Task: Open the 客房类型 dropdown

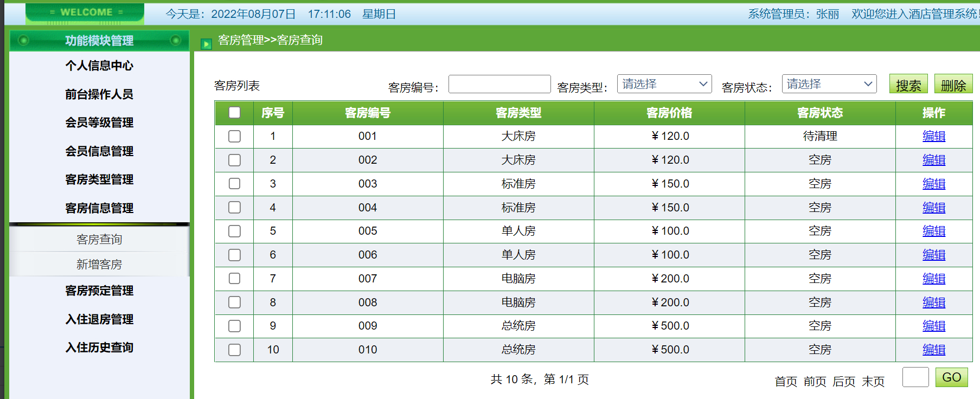Action: (x=664, y=84)
